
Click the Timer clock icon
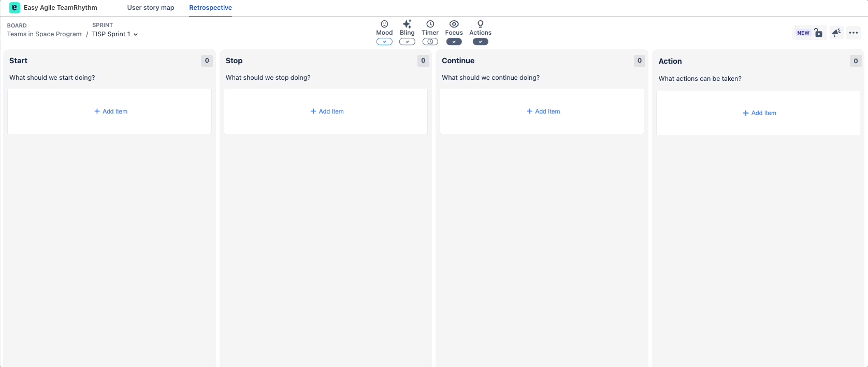click(430, 24)
